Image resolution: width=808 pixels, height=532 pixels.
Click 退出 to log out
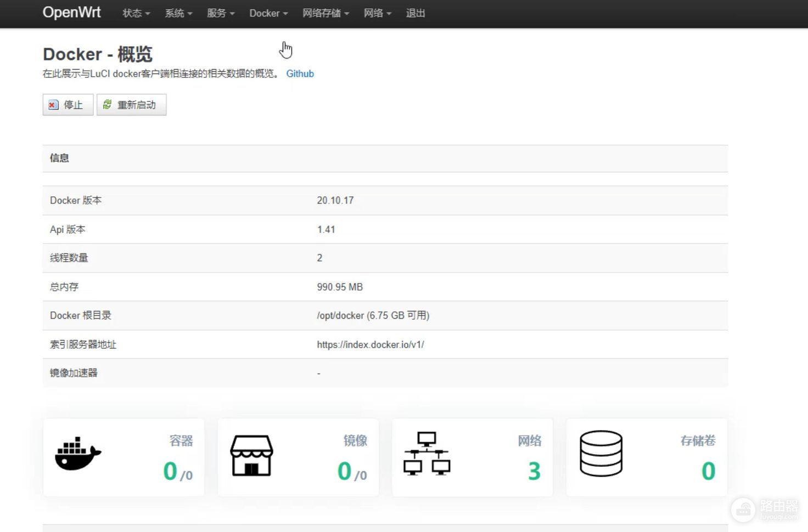(416, 13)
